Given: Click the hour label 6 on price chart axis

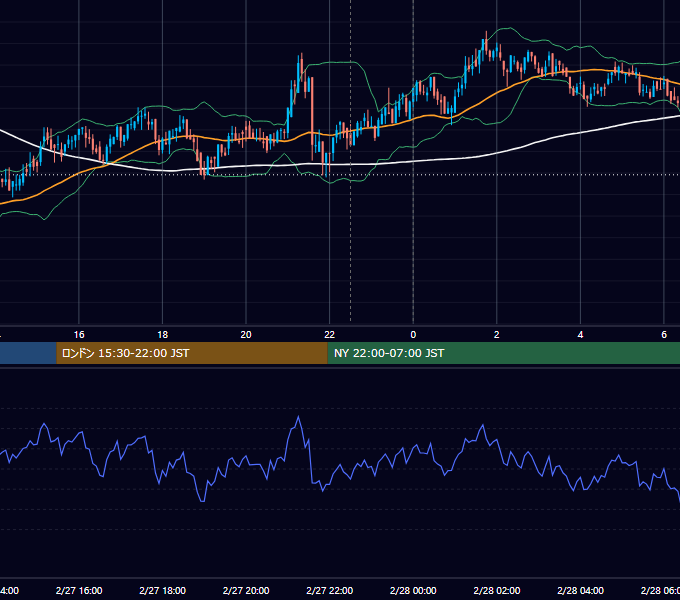Looking at the screenshot, I should (664, 335).
